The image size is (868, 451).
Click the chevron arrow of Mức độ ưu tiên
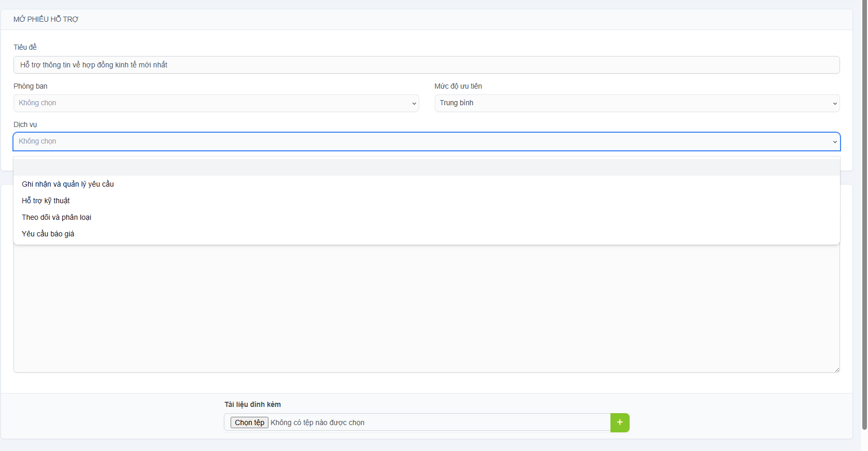tap(834, 104)
